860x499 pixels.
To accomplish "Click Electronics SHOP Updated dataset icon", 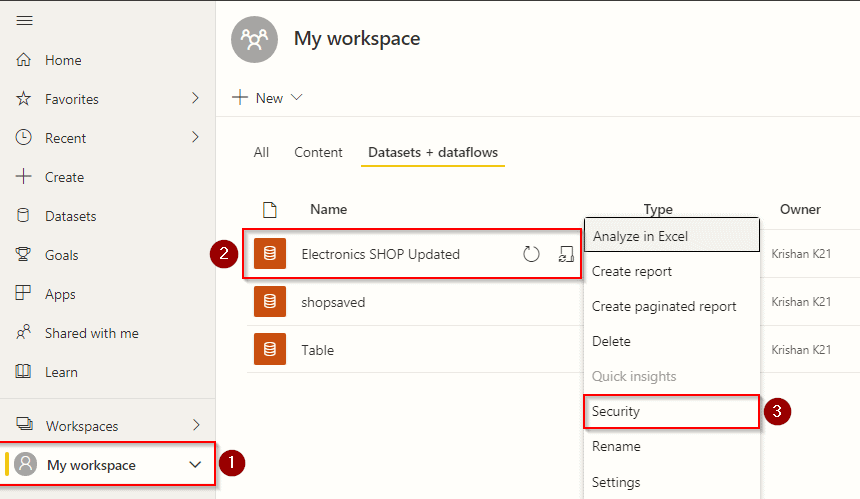I will coord(270,253).
